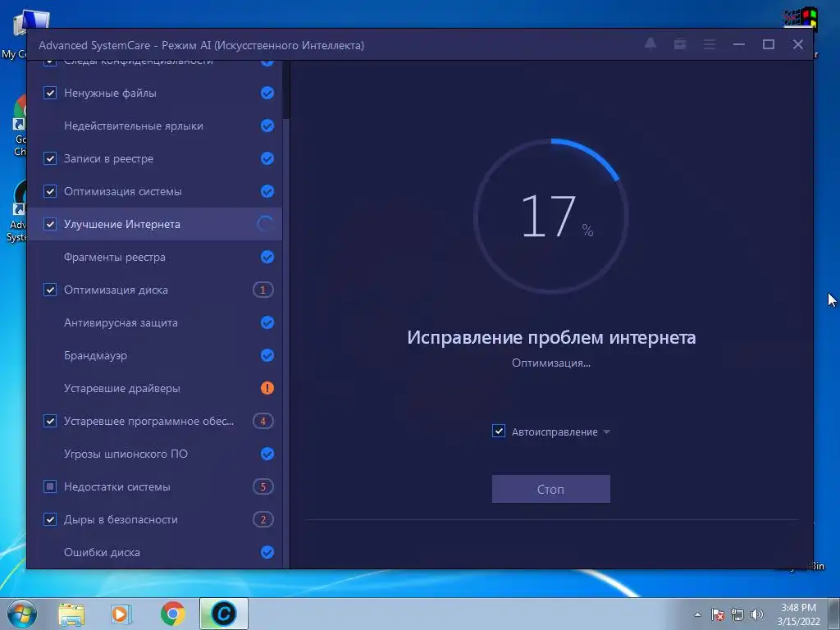
Task: Toggle the Недостатки системы partial checkbox
Action: pyautogui.click(x=50, y=486)
